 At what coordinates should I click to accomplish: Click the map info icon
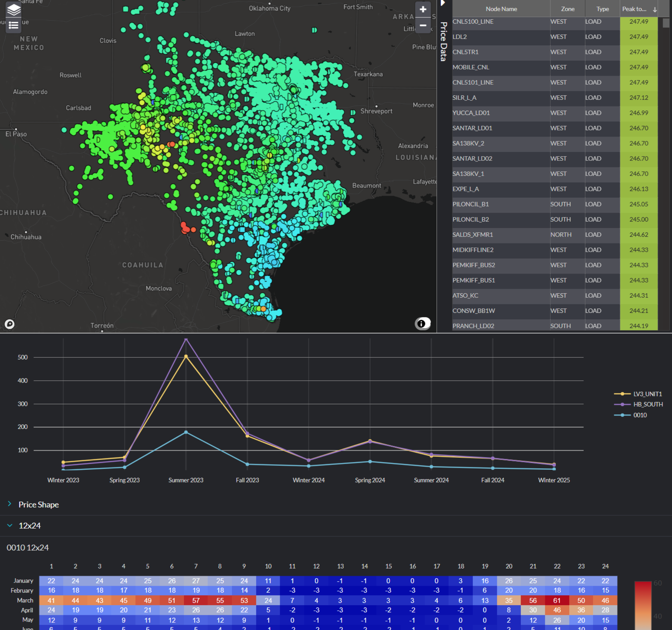422,323
